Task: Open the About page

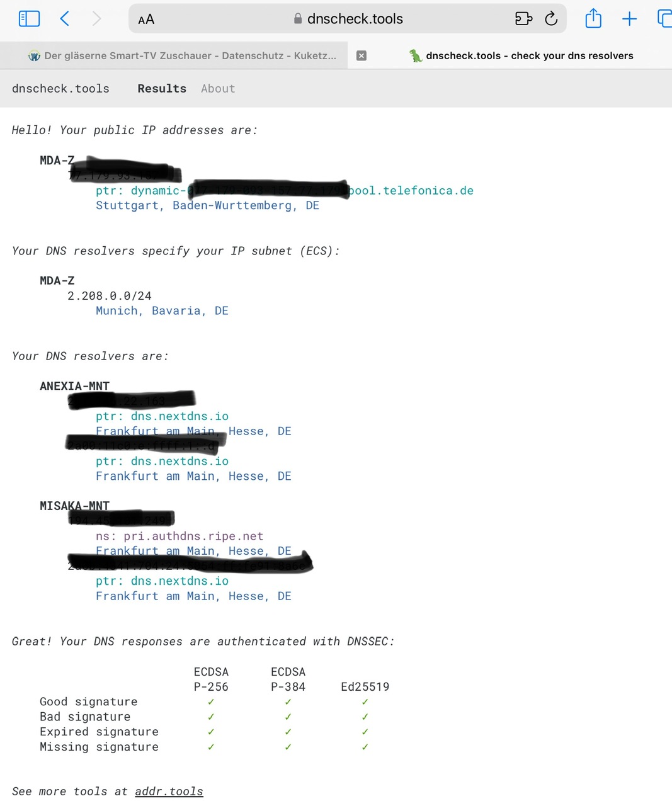Action: click(218, 89)
